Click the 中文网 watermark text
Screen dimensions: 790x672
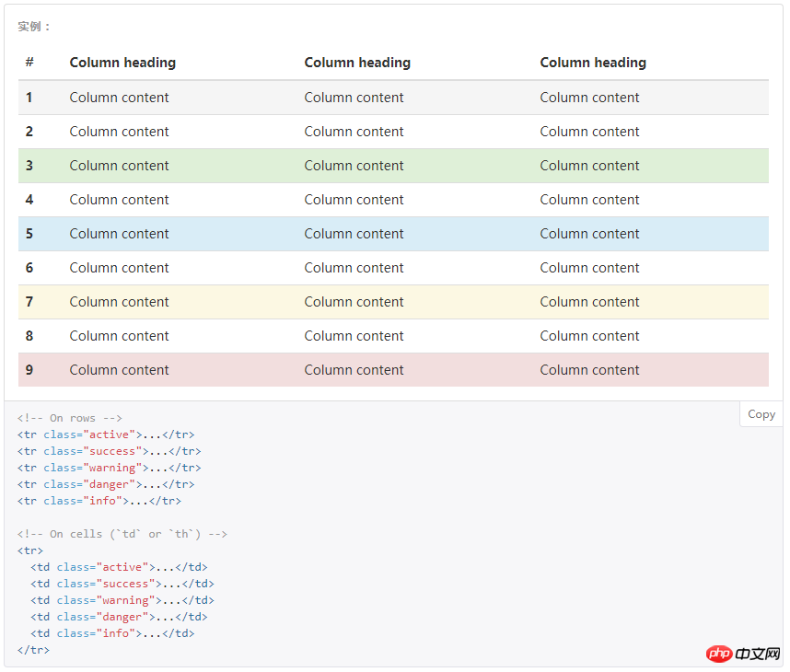coord(758,654)
